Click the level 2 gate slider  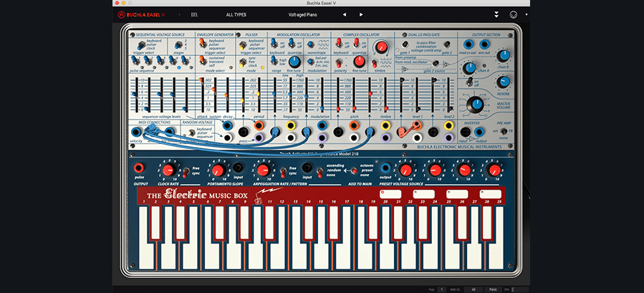pos(448,95)
